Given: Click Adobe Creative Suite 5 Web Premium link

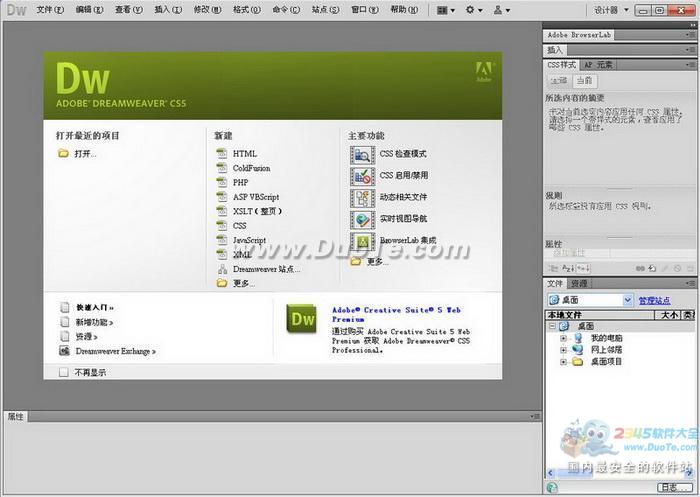Looking at the screenshot, I should [396, 314].
